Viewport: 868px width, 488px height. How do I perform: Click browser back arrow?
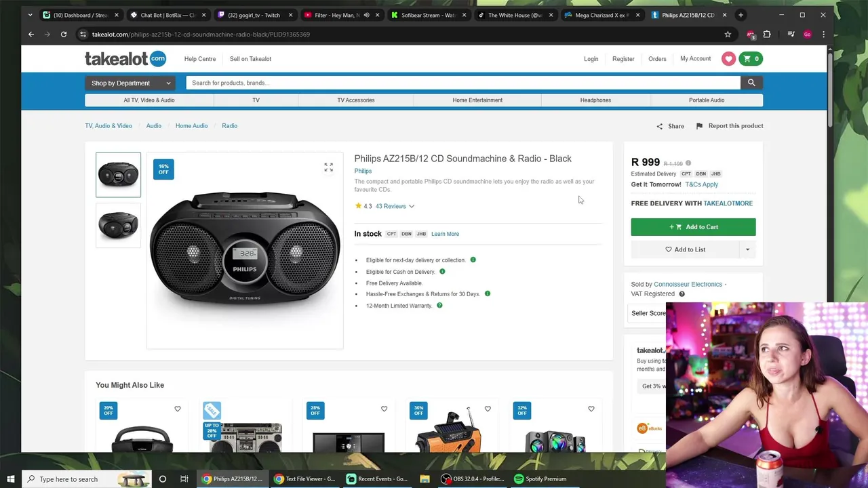pyautogui.click(x=31, y=34)
